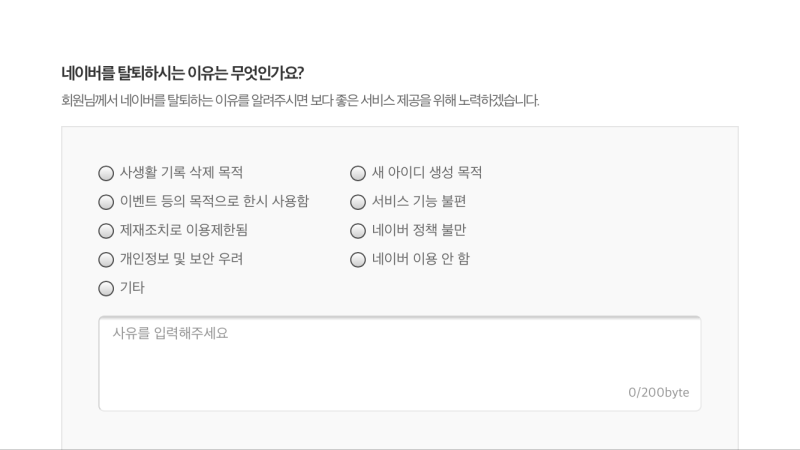Click the description sentence starting with '회원님께서'

click(x=300, y=100)
